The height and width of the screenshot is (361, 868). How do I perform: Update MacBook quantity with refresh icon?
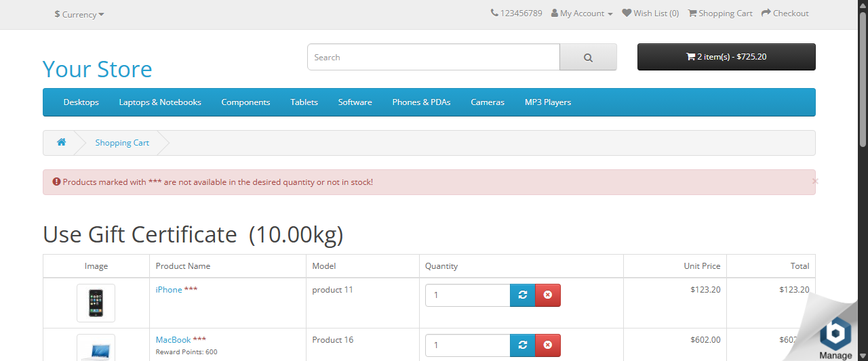click(x=522, y=345)
